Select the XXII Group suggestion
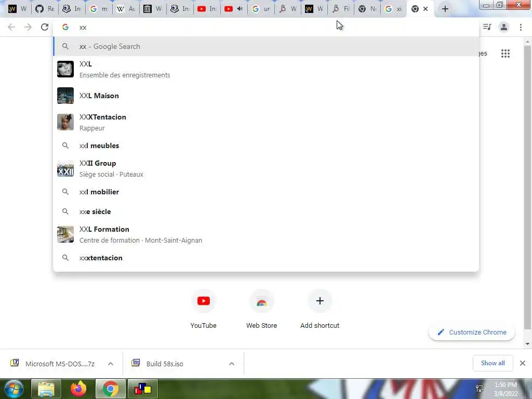The height and width of the screenshot is (399, 532). pyautogui.click(x=266, y=169)
